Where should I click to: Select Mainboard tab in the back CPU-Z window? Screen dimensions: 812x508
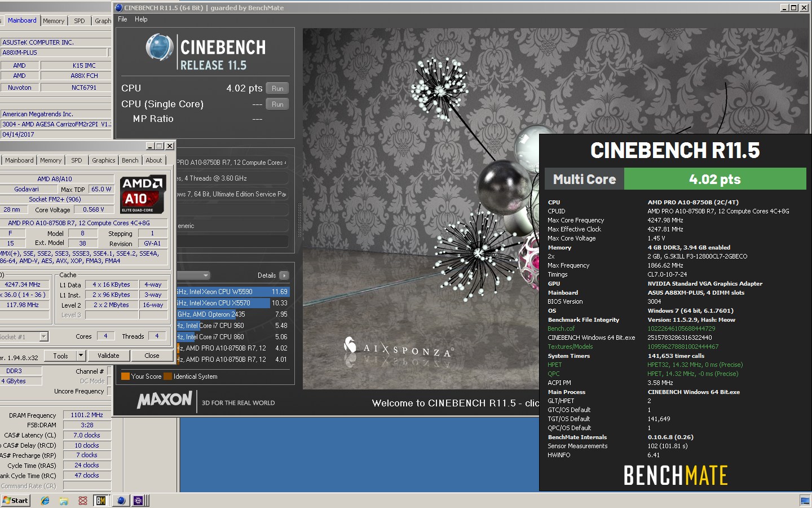tap(22, 20)
